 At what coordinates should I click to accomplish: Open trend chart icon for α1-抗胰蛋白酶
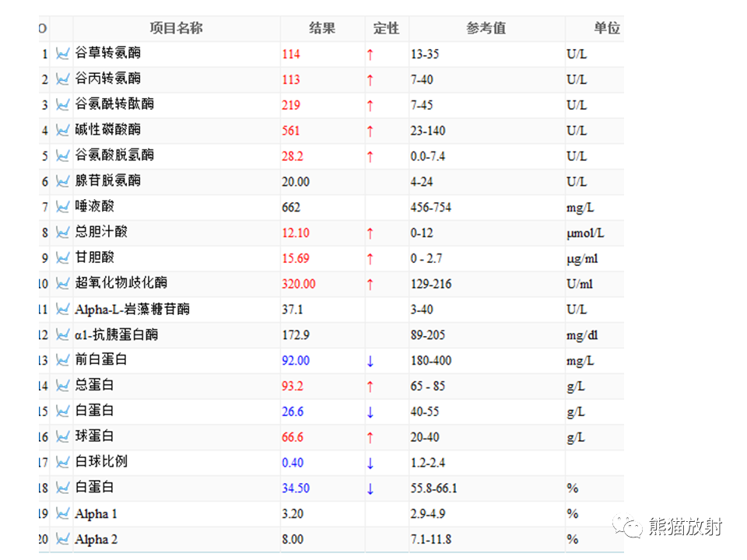[62, 334]
